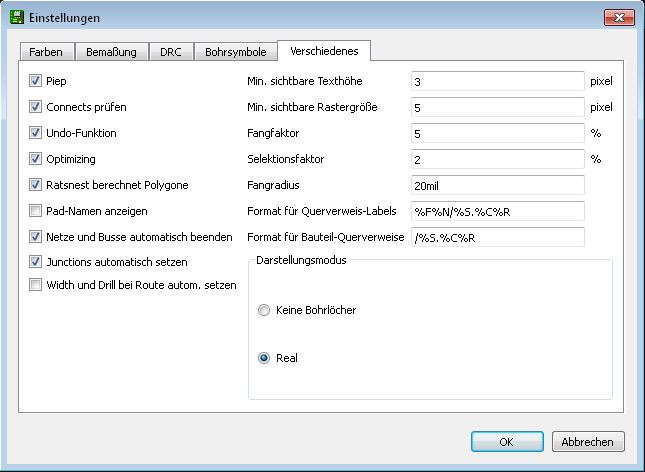Toggle Connects prüfen checkbox

pos(35,107)
